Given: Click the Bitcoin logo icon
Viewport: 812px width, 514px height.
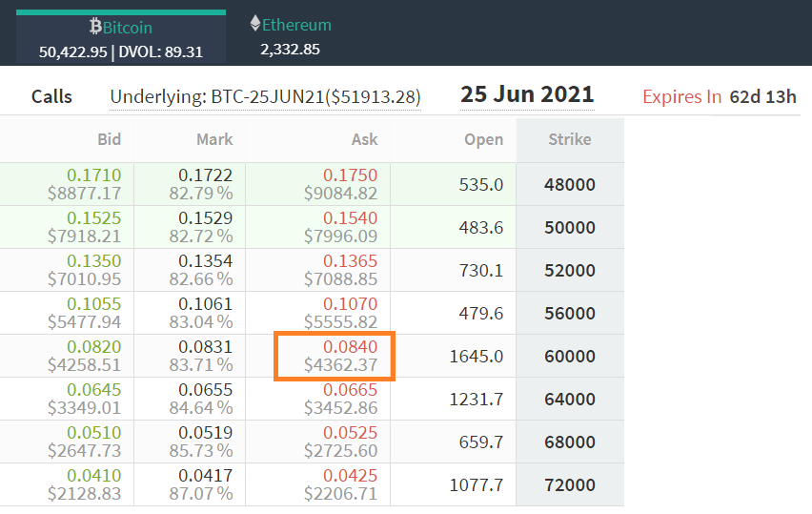Looking at the screenshot, I should tap(95, 28).
